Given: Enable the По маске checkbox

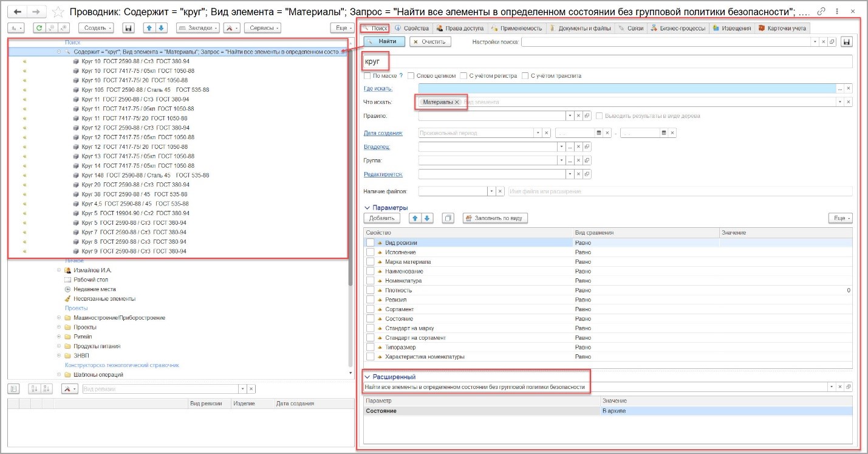Looking at the screenshot, I should pos(367,76).
